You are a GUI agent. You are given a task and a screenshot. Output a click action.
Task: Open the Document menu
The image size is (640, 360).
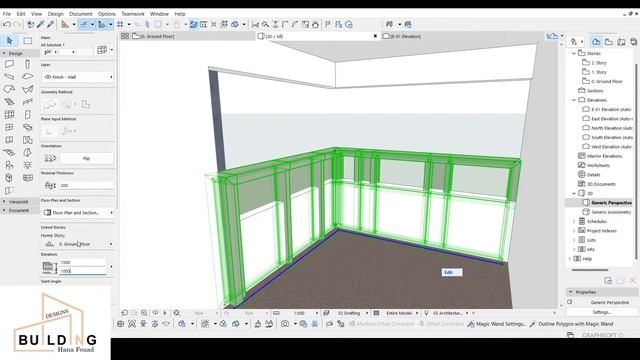tap(80, 14)
